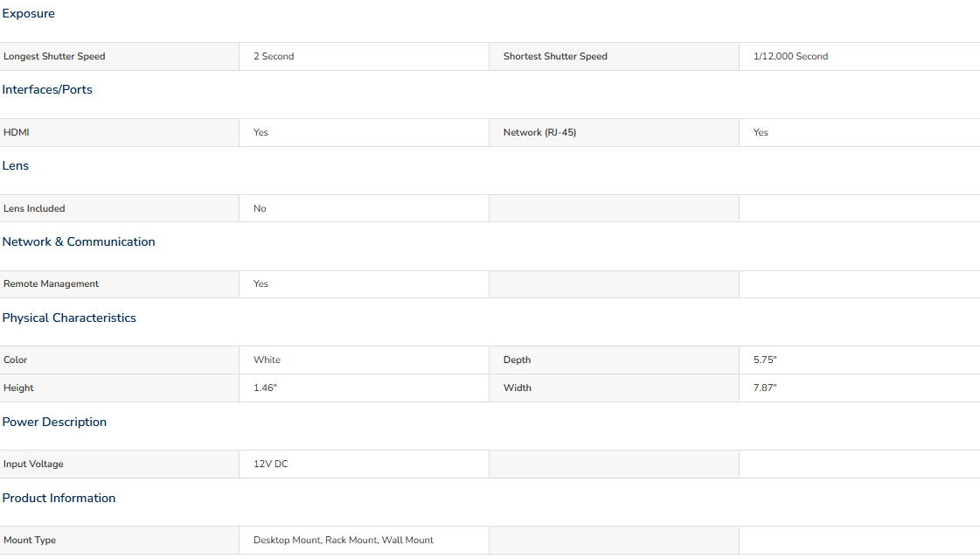Screen dimensions: 980x559
Task: Click the Remote Management label
Action: (52, 284)
